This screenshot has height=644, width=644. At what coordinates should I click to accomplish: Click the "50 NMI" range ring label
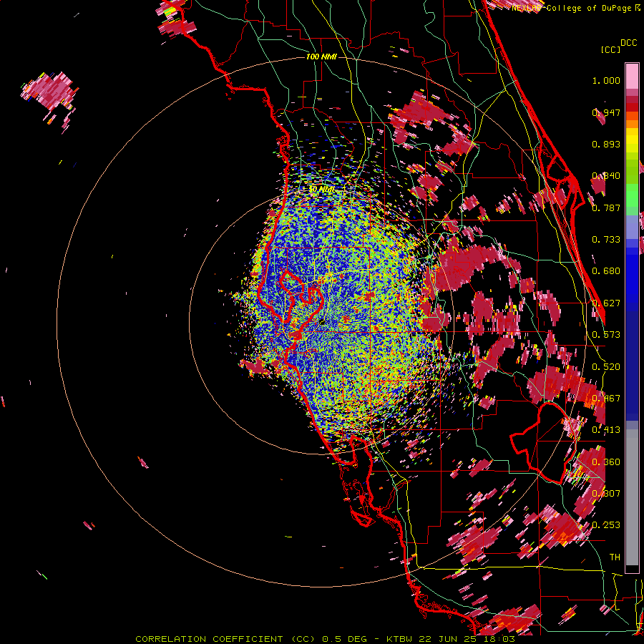(x=321, y=189)
